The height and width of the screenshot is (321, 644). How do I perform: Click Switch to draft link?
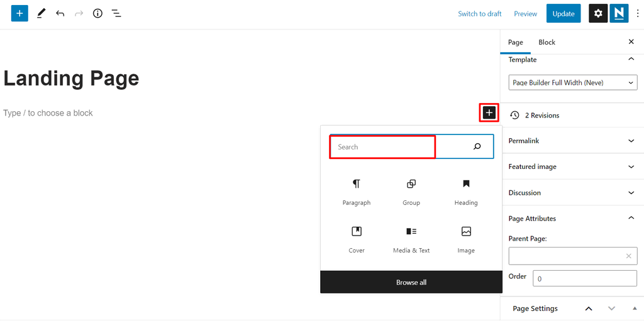[480, 14]
